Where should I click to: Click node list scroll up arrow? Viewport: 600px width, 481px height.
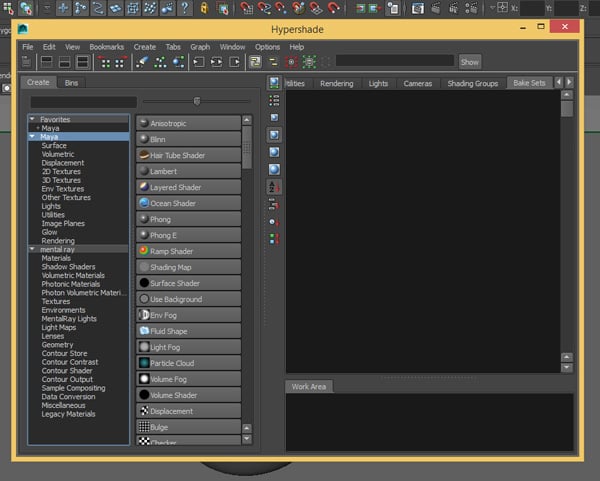click(247, 120)
